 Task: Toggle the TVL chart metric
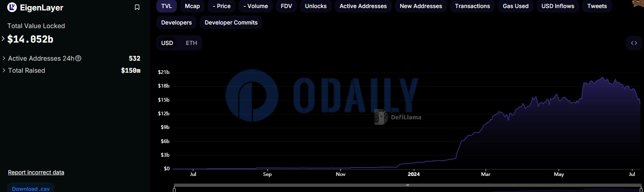[167, 6]
